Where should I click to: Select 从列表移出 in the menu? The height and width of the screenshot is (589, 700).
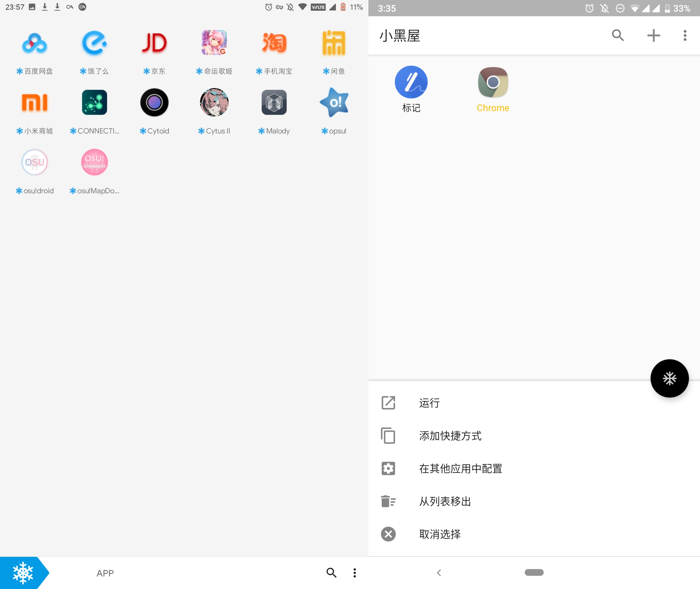[x=444, y=501]
